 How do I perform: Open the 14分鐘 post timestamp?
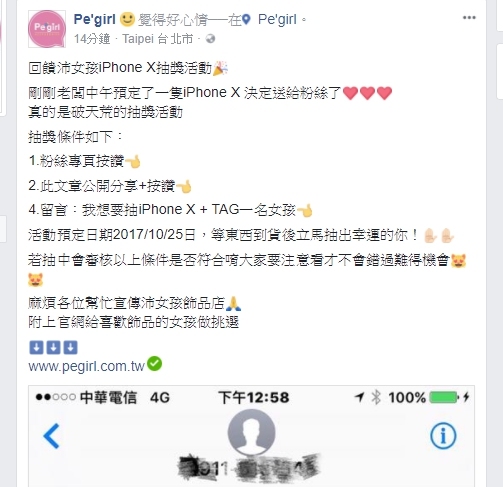pos(92,39)
